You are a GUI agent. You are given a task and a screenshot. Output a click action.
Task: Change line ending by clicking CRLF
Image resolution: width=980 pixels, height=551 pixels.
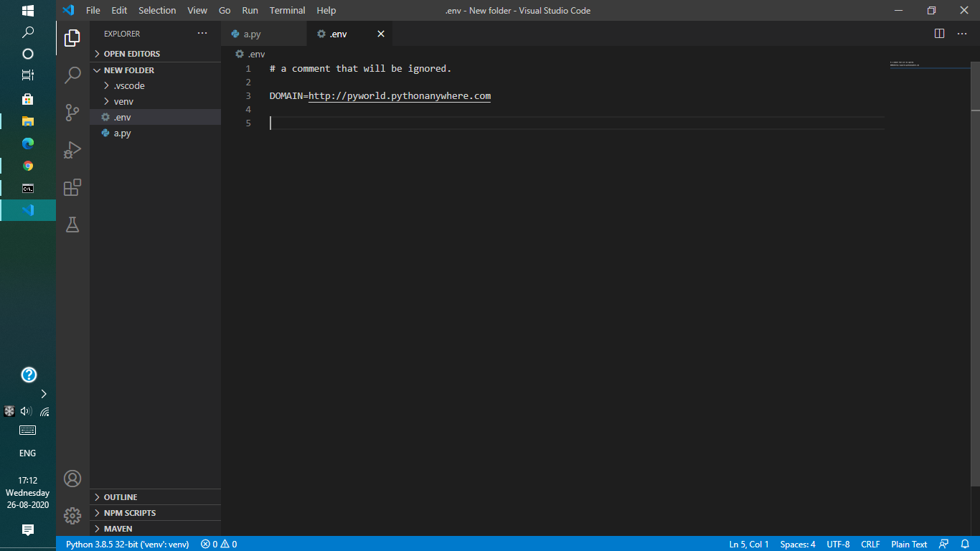point(870,544)
